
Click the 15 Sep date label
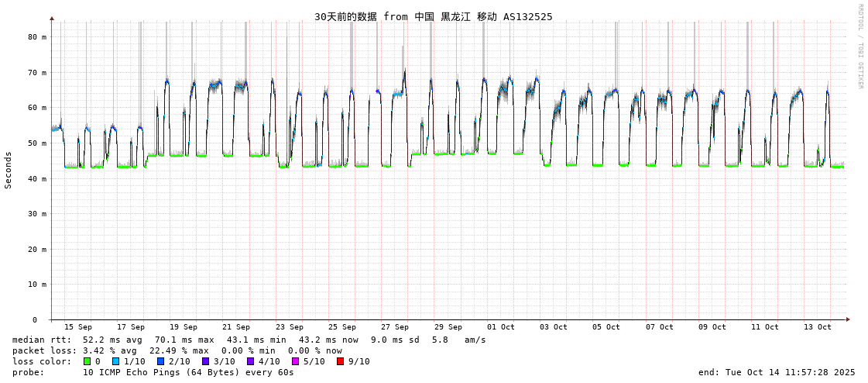77,327
